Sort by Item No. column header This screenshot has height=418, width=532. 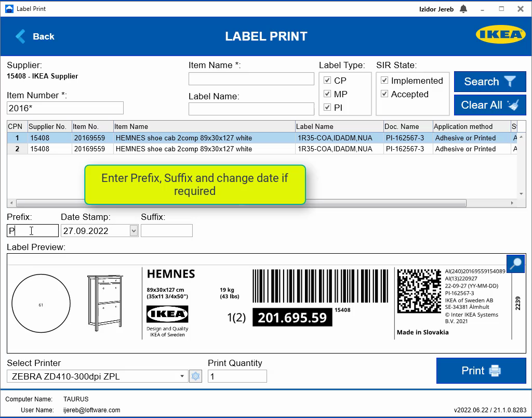click(92, 126)
